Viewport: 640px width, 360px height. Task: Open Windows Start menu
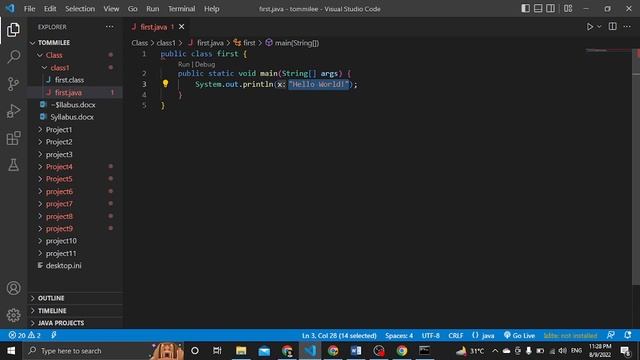point(11,351)
